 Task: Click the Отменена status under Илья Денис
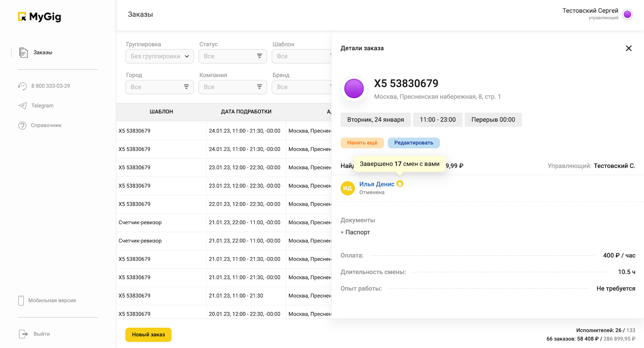point(372,192)
